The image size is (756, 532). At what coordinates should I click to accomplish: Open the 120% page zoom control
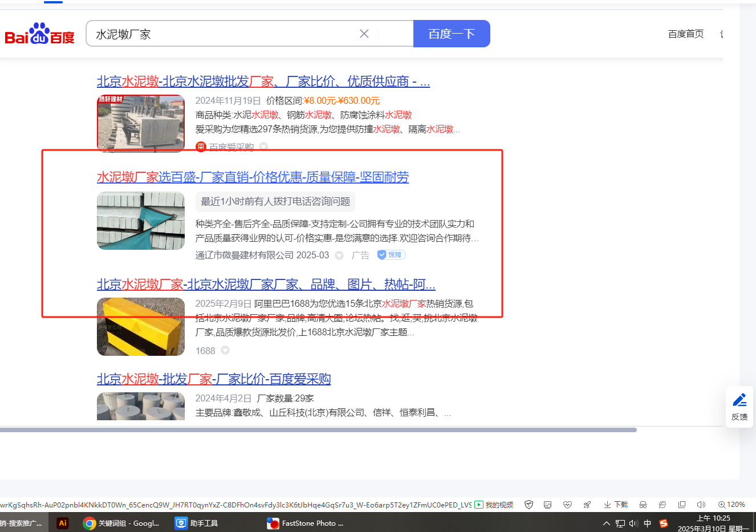coord(731,505)
